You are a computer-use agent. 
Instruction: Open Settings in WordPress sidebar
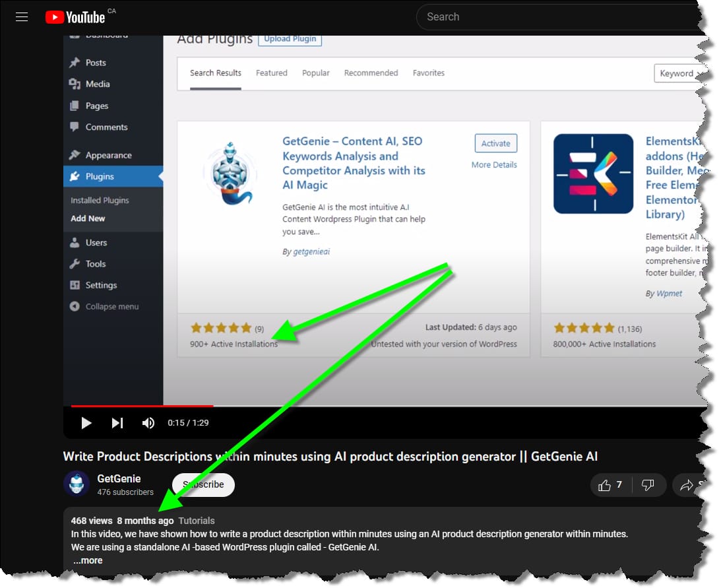101,285
